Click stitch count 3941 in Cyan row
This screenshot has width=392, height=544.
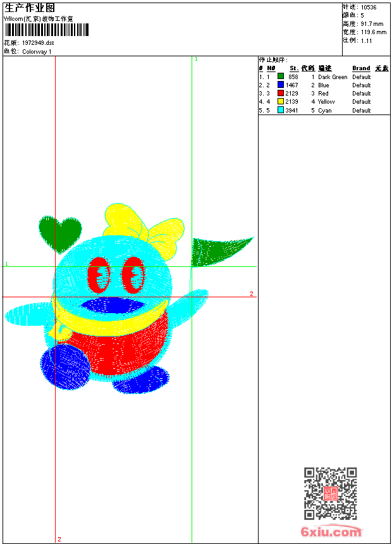pyautogui.click(x=291, y=110)
